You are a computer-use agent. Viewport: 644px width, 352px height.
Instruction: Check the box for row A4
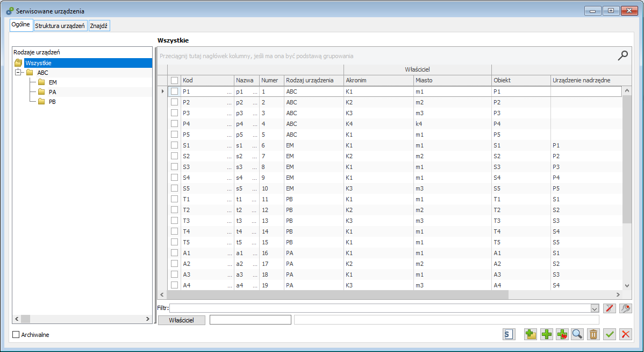pos(175,285)
